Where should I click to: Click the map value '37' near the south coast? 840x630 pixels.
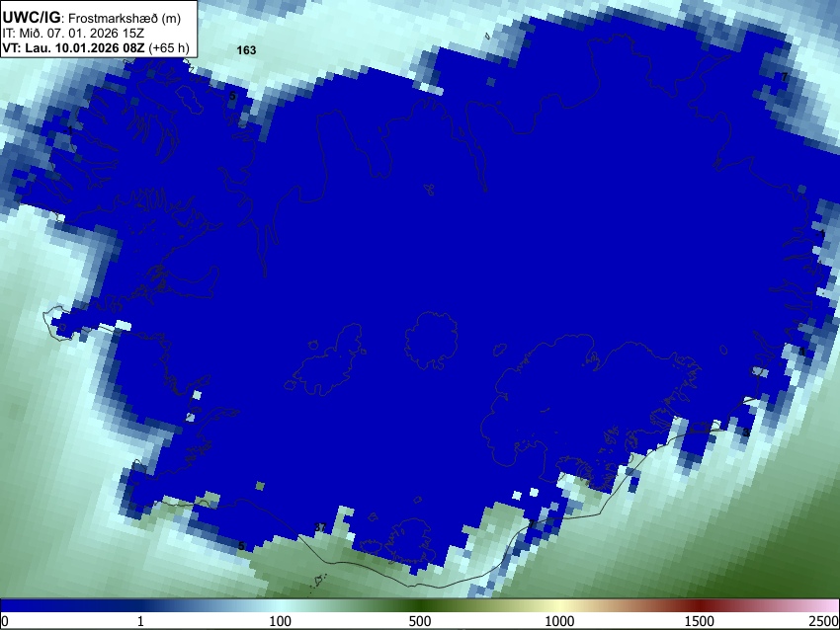[x=320, y=527]
